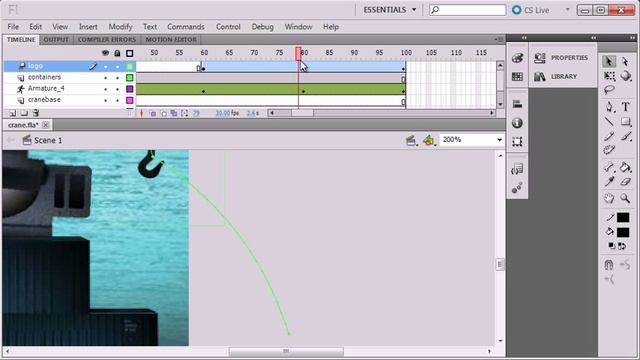The height and width of the screenshot is (360, 640).
Task: Select the Brush tool
Action: (x=625, y=136)
